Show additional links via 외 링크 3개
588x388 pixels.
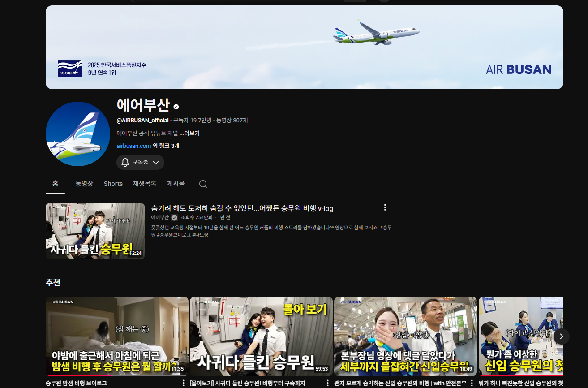(x=166, y=146)
